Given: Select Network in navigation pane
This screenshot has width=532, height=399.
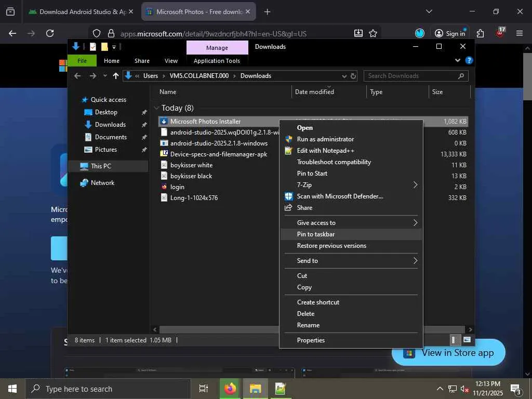Looking at the screenshot, I should tap(102, 183).
